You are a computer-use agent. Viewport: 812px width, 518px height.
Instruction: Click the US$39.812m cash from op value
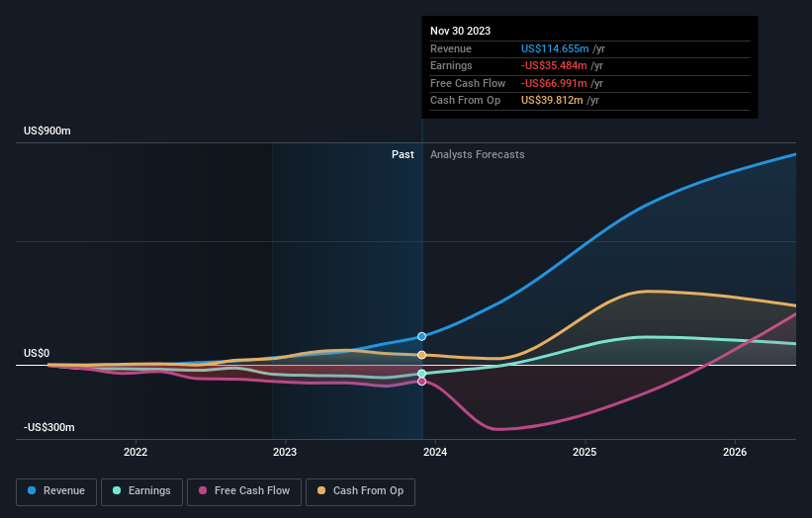[552, 101]
